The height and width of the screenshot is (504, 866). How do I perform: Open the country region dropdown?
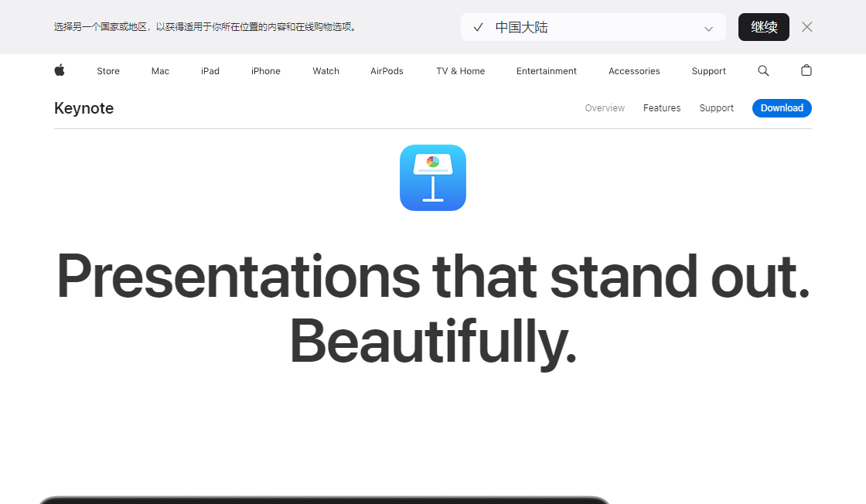point(593,26)
